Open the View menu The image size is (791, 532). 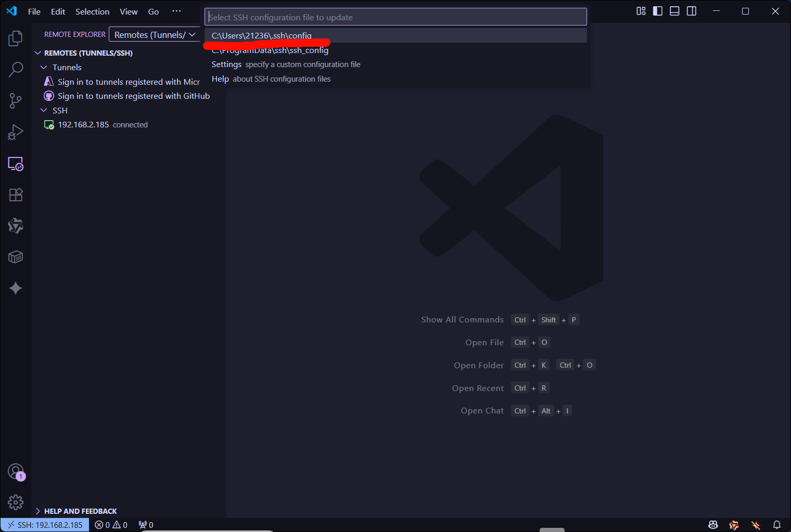point(129,11)
